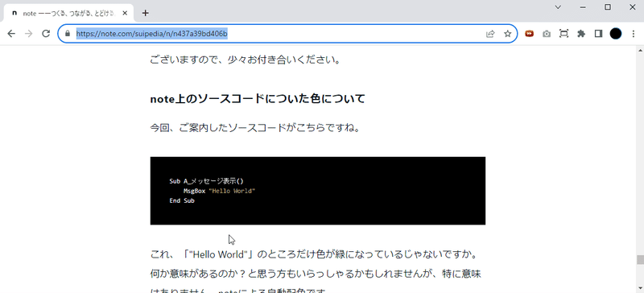Viewport: 644px width, 293px height.
Task: Maximize the browser window
Action: 608,7
